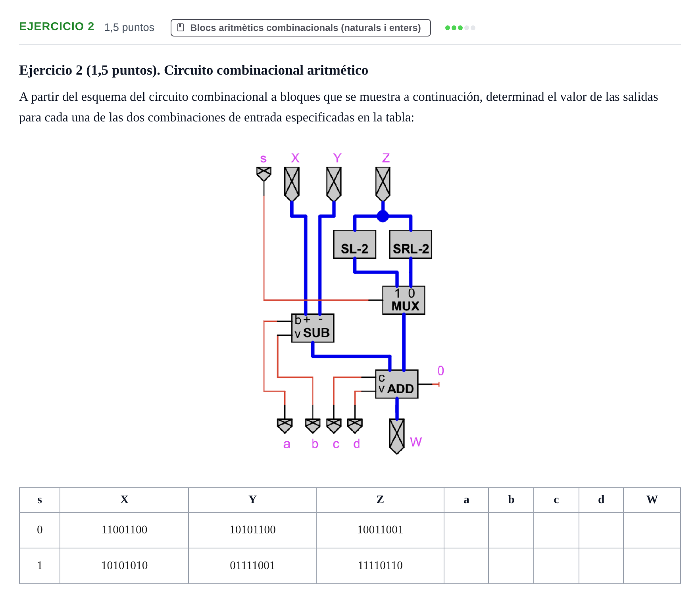Click the SRL-2 shift block

pyautogui.click(x=411, y=244)
